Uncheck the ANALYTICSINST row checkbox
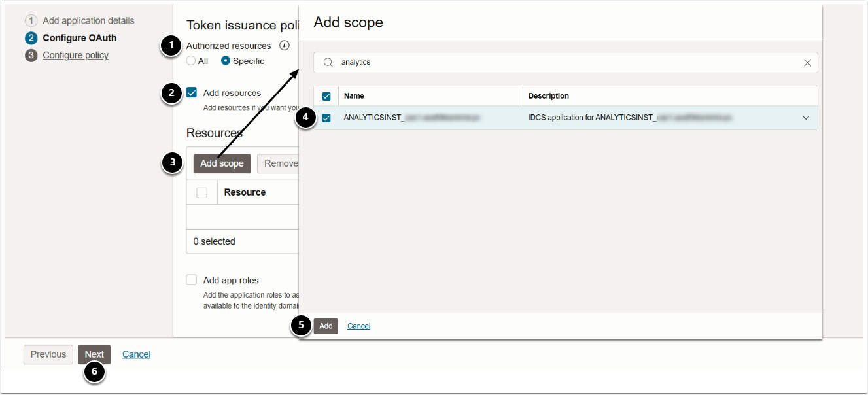 326,118
